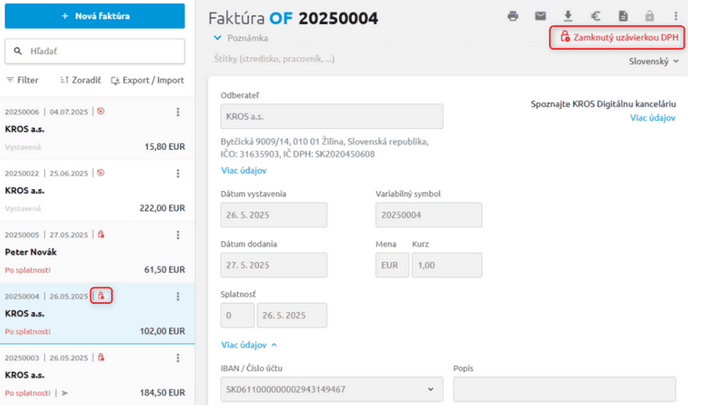Open the Slovenský language dropdown

point(653,61)
